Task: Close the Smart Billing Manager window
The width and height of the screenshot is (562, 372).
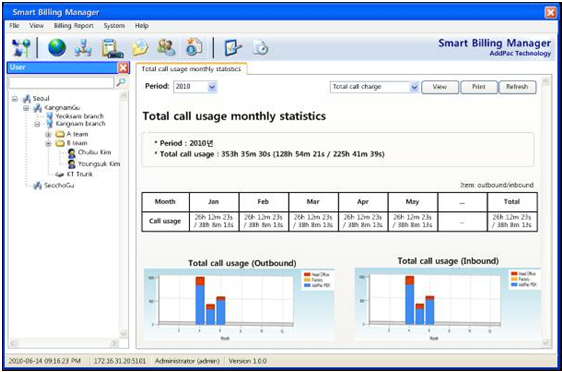Action: tap(551, 13)
